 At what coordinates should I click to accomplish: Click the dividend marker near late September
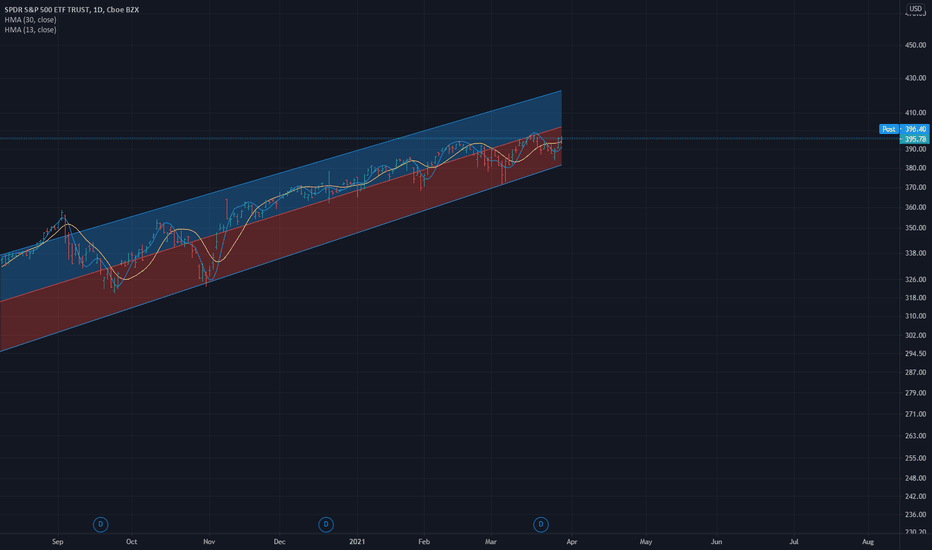point(100,524)
